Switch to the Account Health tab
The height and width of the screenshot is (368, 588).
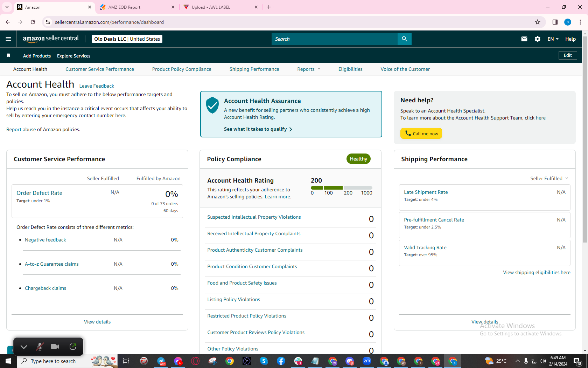click(x=30, y=69)
